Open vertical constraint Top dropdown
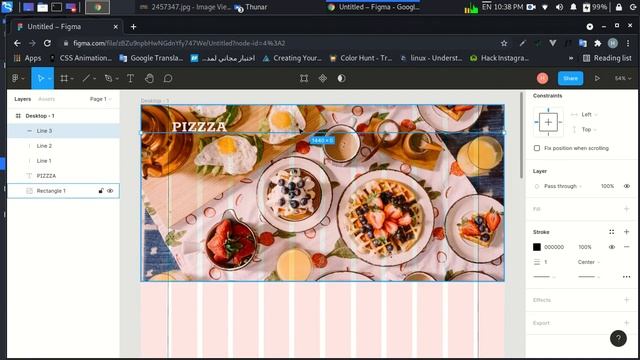Screen dimensions: 640x360 [589, 129]
